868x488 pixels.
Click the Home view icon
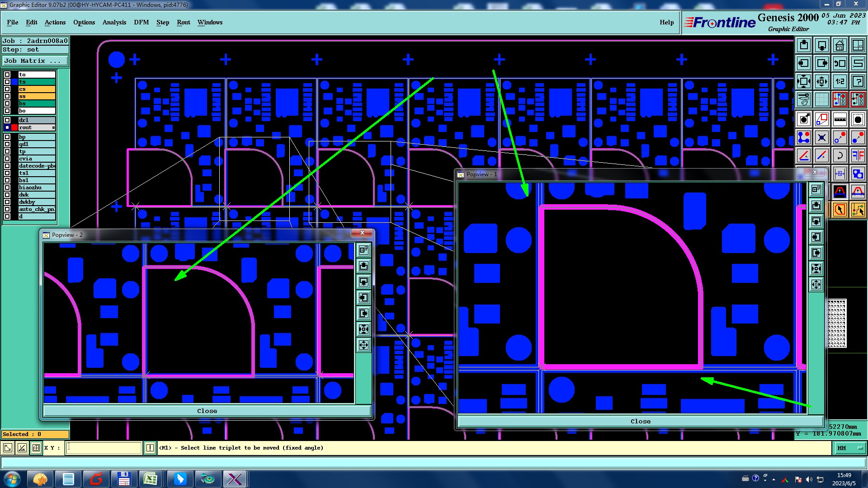click(840, 45)
